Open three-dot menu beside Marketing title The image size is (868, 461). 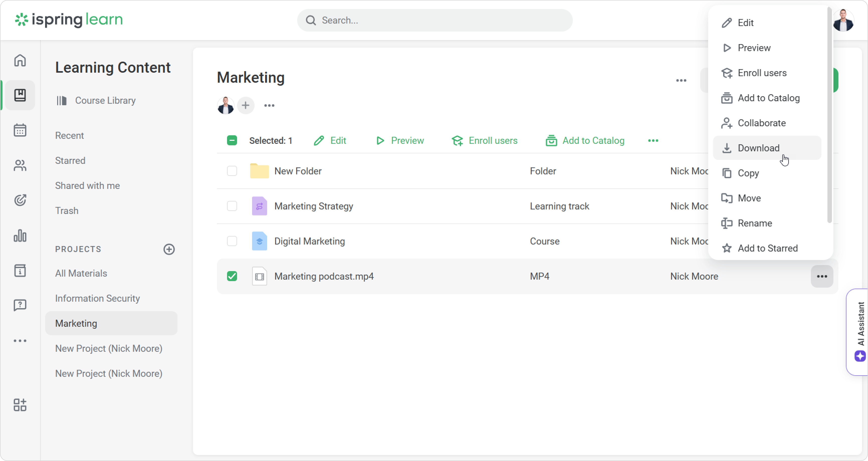(681, 80)
